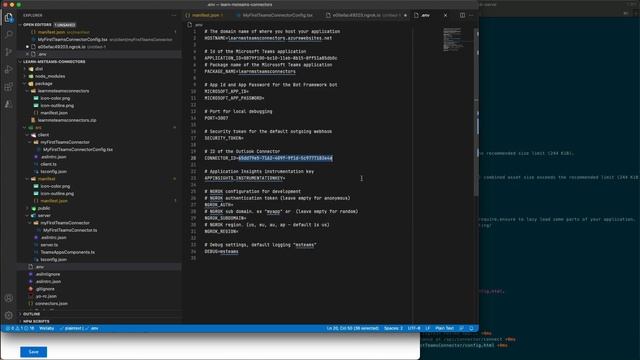The width and height of the screenshot is (640, 360).
Task: Open connectors.json file
Action: click(x=51, y=304)
